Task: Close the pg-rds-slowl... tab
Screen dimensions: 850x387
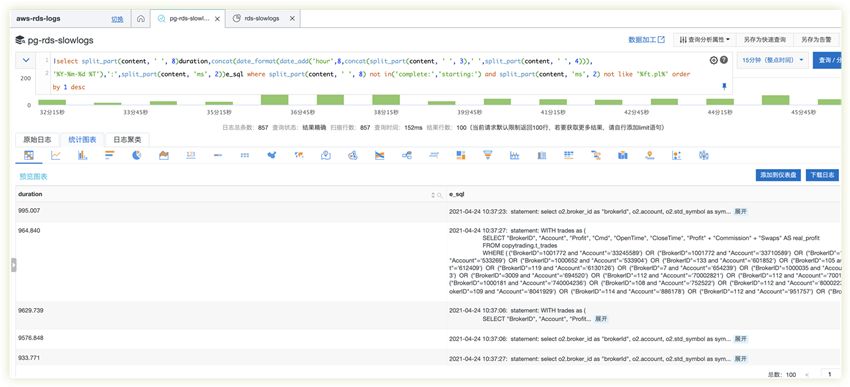Action: point(217,18)
